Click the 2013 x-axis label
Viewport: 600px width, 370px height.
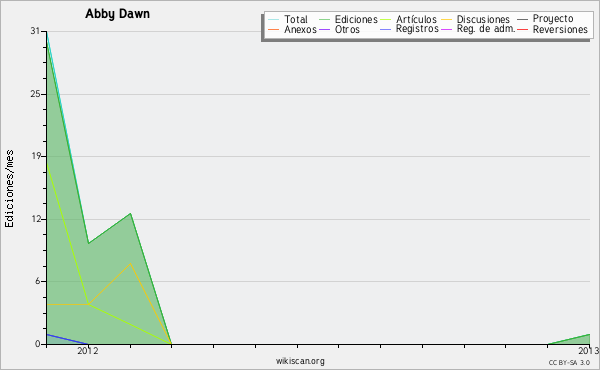coord(589,351)
